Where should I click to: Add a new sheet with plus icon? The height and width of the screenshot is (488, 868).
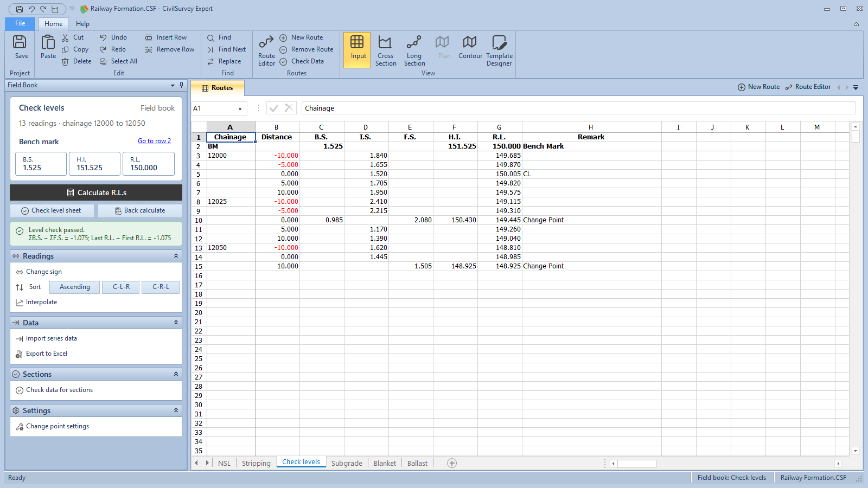[452, 463]
